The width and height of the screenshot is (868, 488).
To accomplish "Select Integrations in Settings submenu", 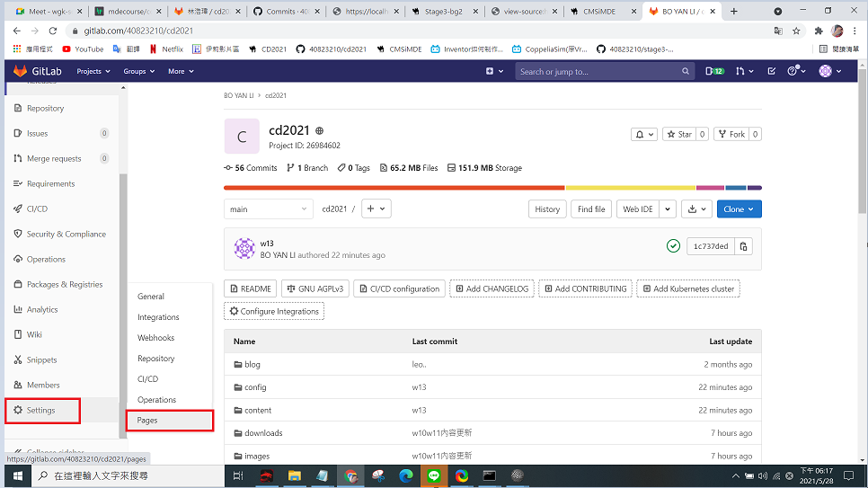I will [x=158, y=317].
